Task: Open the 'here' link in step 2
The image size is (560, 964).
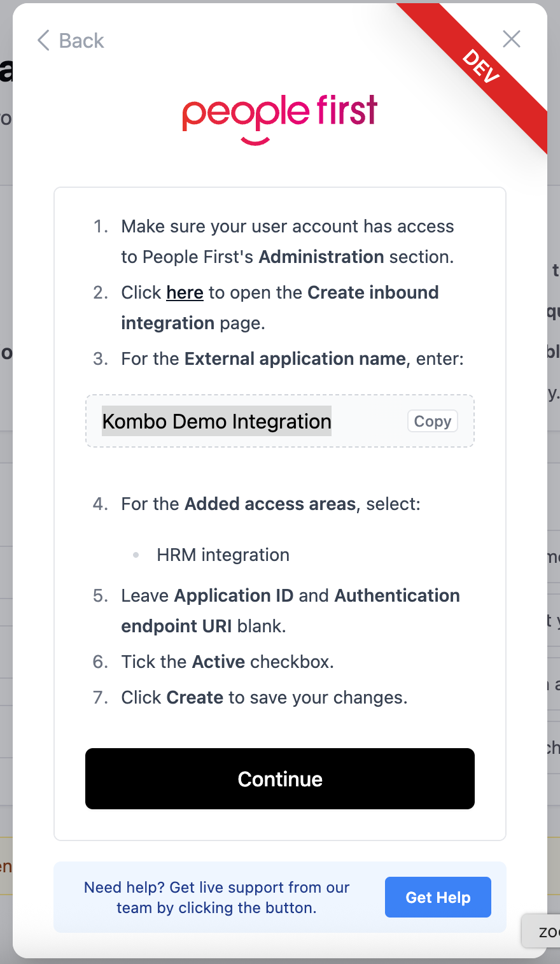Action: [185, 293]
